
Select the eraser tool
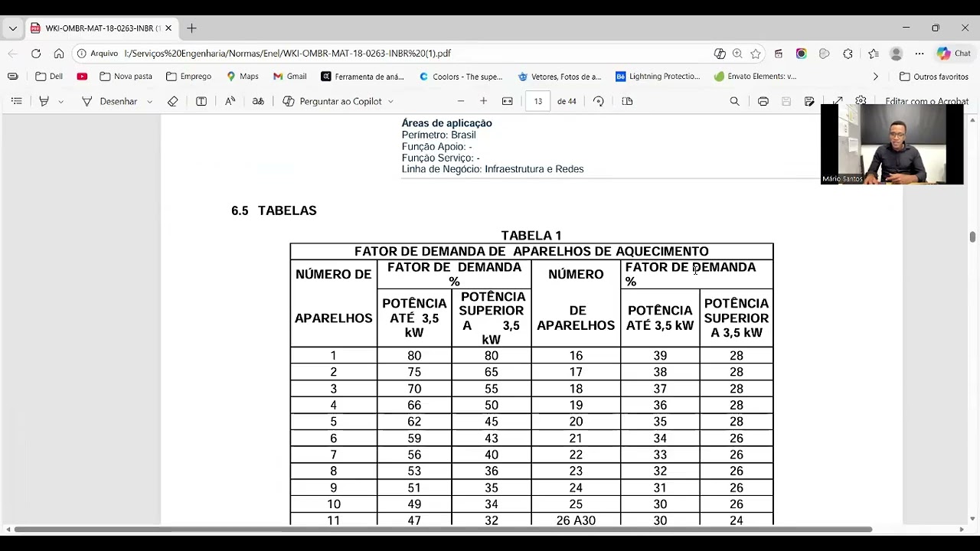click(x=173, y=101)
